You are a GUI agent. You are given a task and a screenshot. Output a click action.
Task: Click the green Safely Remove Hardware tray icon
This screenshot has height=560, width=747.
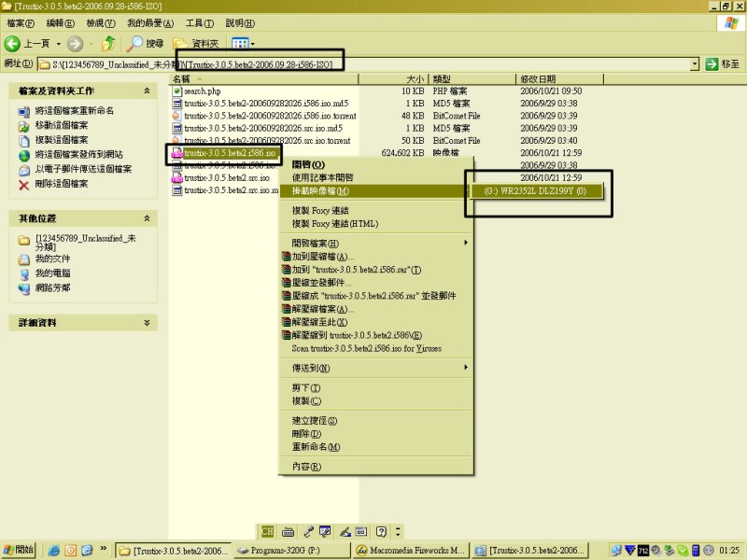pos(669,551)
